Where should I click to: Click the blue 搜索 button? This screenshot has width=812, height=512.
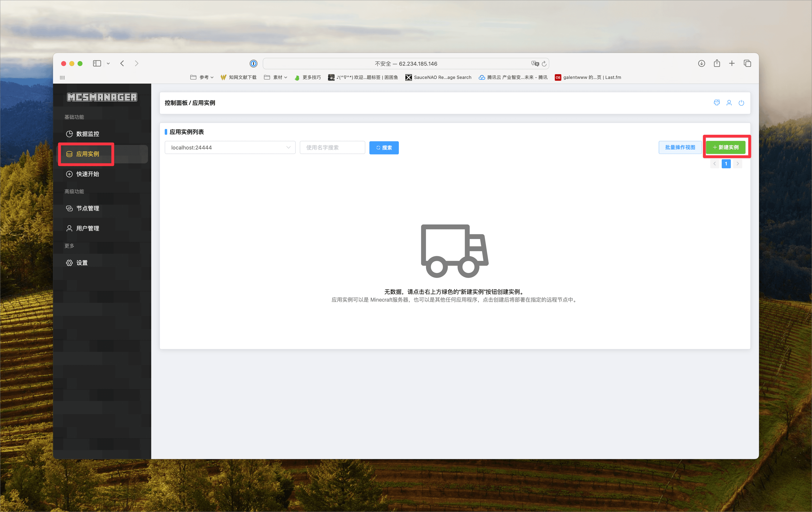[x=384, y=148]
